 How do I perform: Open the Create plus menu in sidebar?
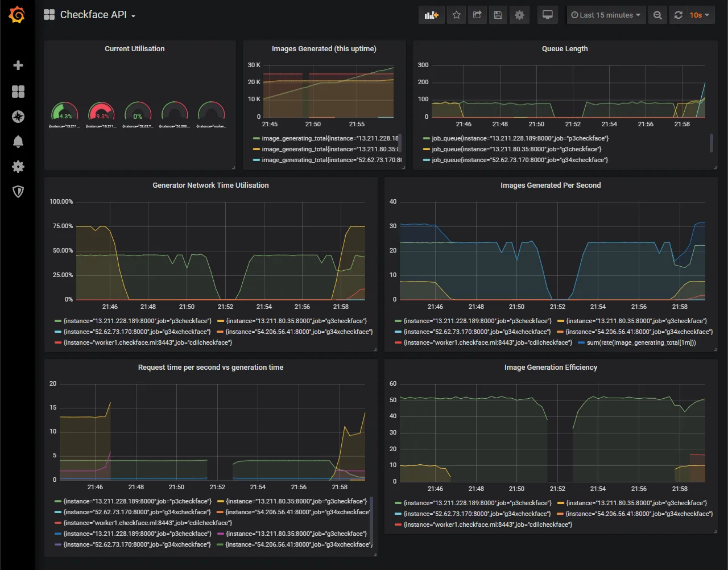click(18, 65)
